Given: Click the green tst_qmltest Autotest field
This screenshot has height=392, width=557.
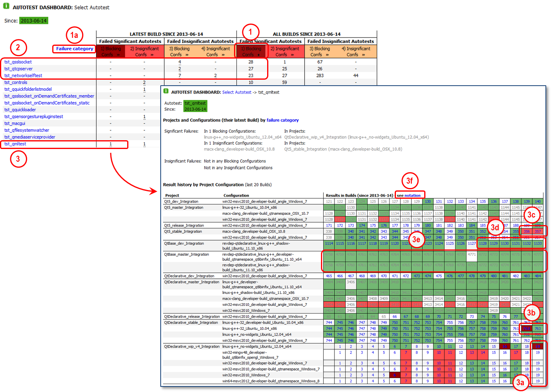Looking at the screenshot, I should coord(195,103).
